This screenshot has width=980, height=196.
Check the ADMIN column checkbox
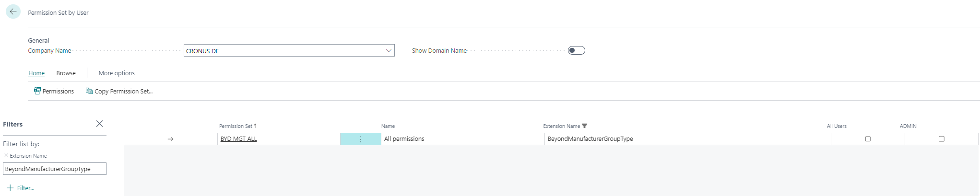[941, 139]
